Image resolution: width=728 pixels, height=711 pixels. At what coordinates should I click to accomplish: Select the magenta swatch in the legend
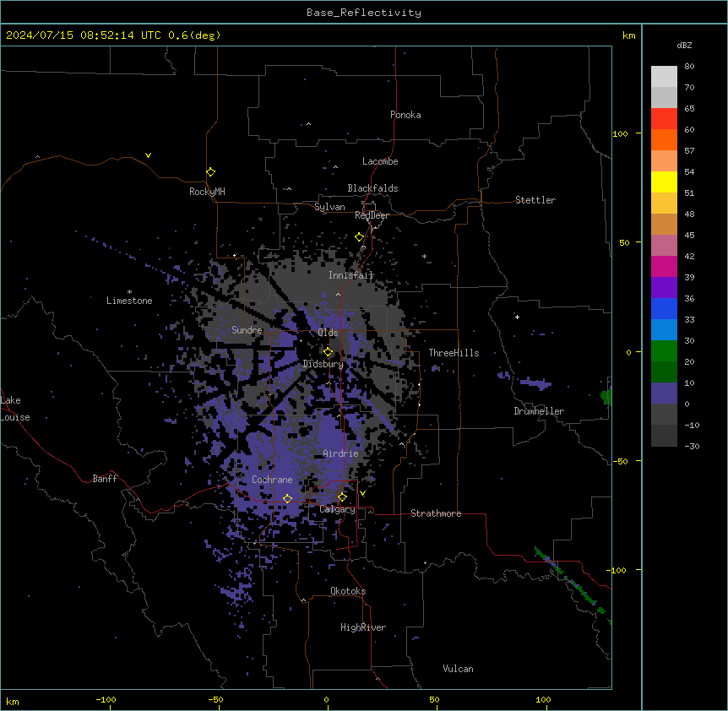664,266
